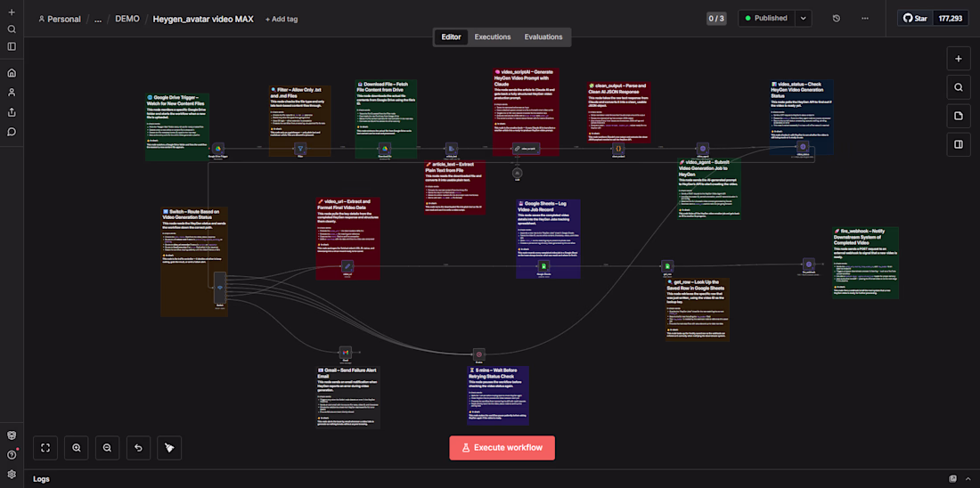
Task: Expand the Published dropdown arrow
Action: tap(804, 18)
